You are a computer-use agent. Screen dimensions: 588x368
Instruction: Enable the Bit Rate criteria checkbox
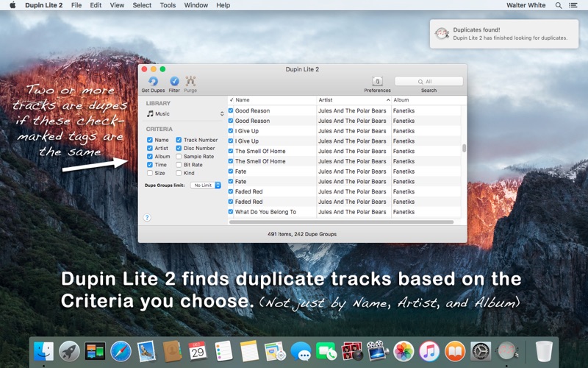(179, 165)
